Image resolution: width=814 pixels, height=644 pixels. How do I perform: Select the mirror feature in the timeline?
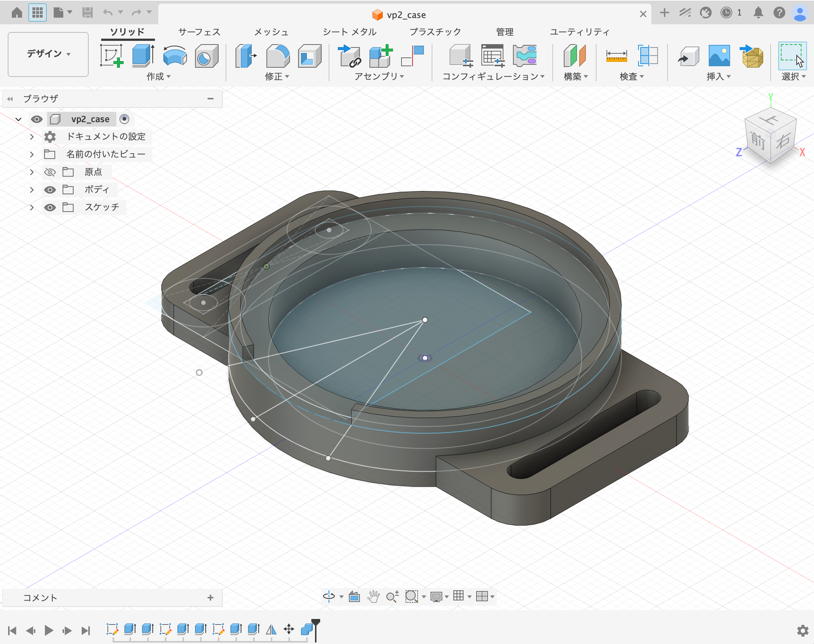pyautogui.click(x=272, y=629)
